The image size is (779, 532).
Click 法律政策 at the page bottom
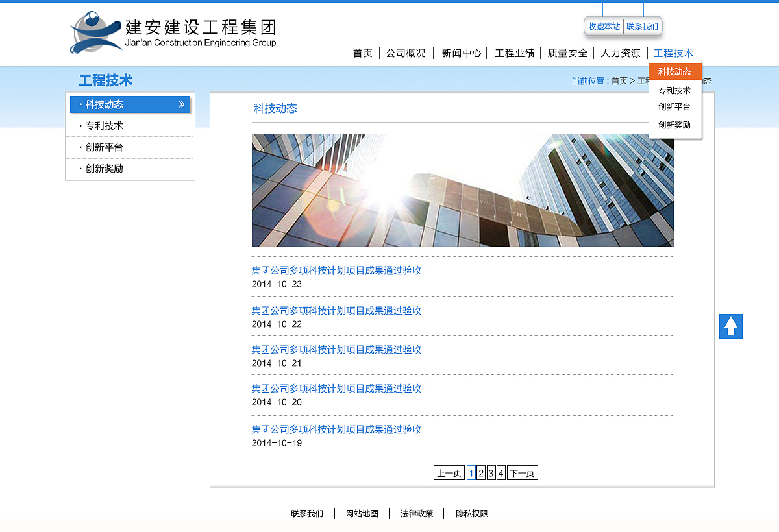(x=415, y=513)
